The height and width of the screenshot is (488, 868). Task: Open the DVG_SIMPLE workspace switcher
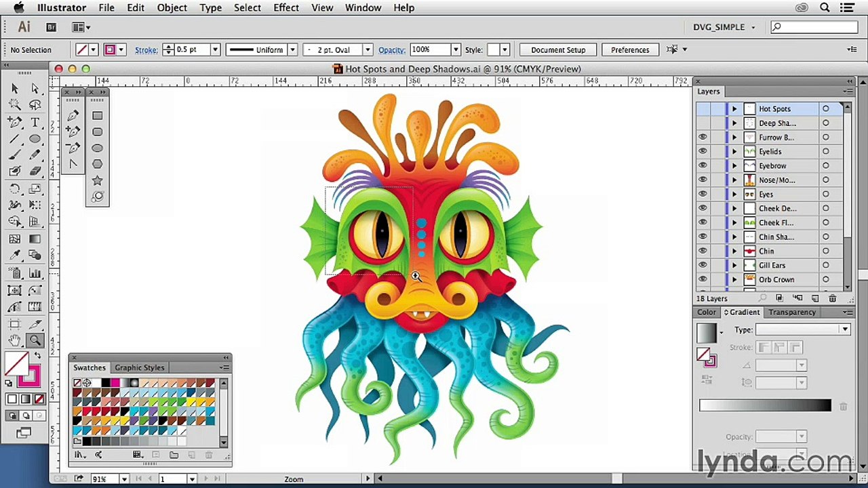[724, 27]
